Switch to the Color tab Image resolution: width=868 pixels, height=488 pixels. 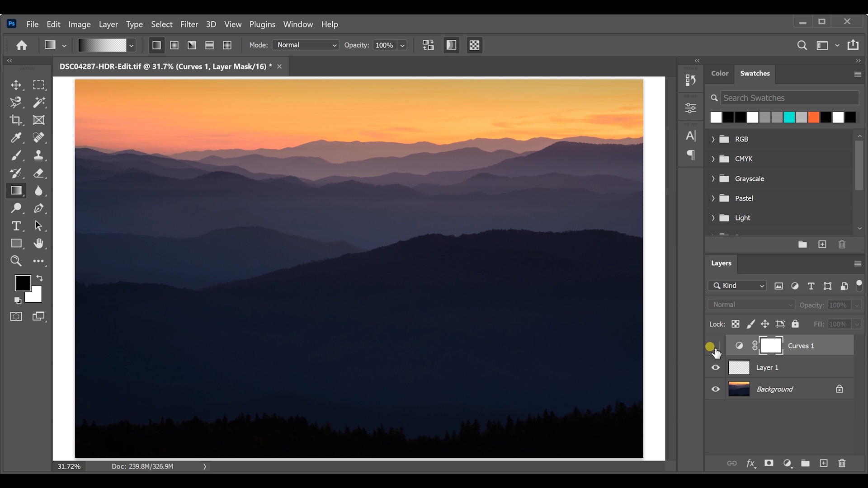click(720, 73)
